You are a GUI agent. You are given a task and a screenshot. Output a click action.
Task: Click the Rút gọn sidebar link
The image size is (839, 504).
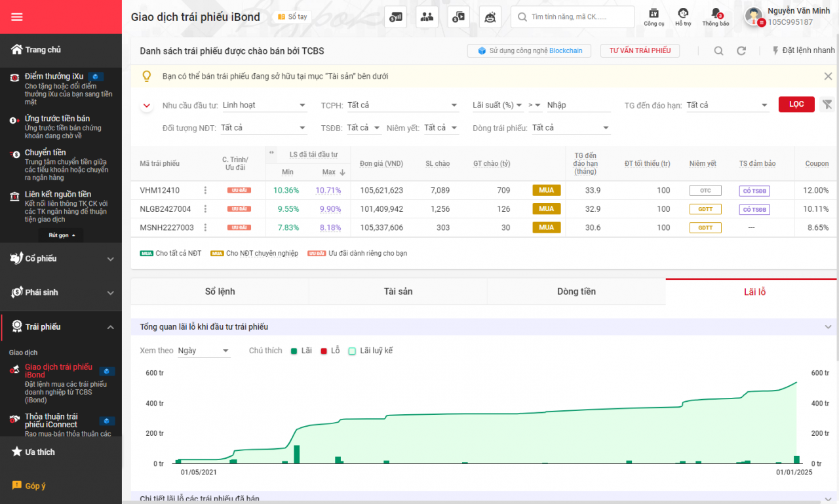tap(61, 235)
